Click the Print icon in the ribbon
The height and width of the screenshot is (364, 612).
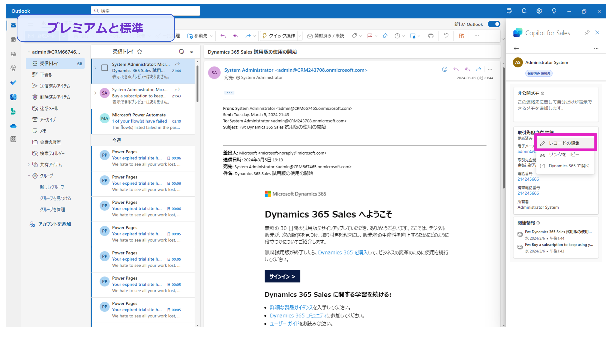click(431, 36)
